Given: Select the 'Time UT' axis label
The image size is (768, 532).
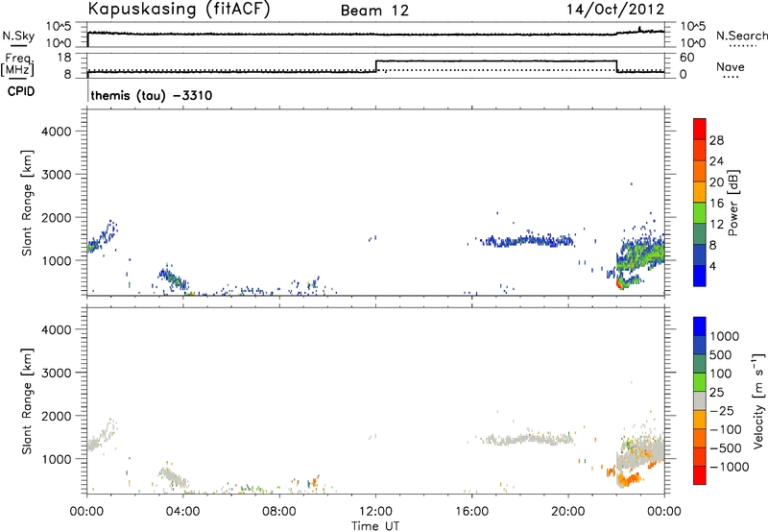Looking at the screenshot, I should (375, 526).
